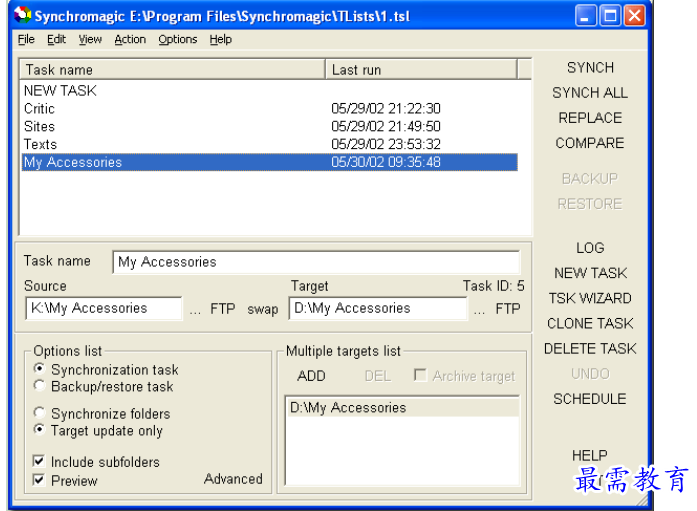Click the SYNCH button
Screen dimensions: 697x511
tap(590, 68)
